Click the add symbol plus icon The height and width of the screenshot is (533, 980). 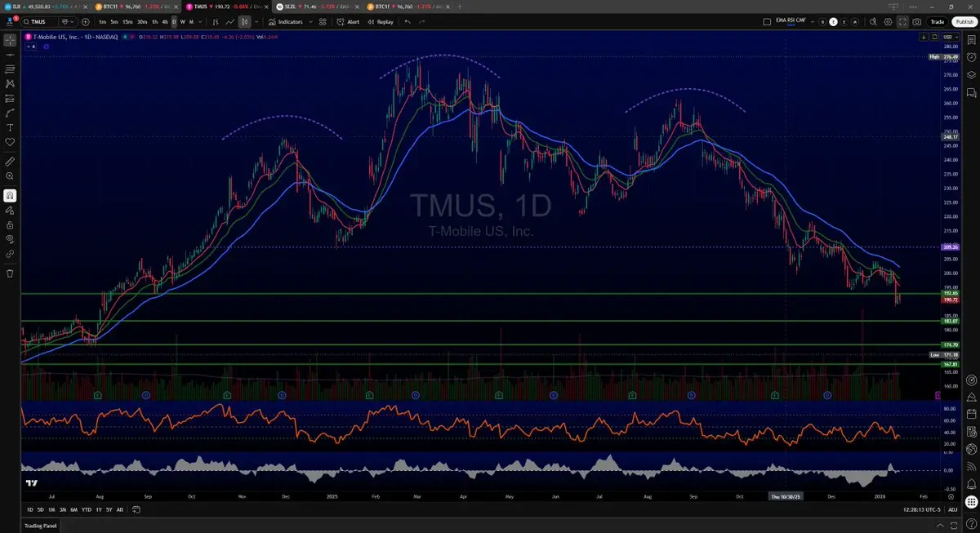(85, 21)
